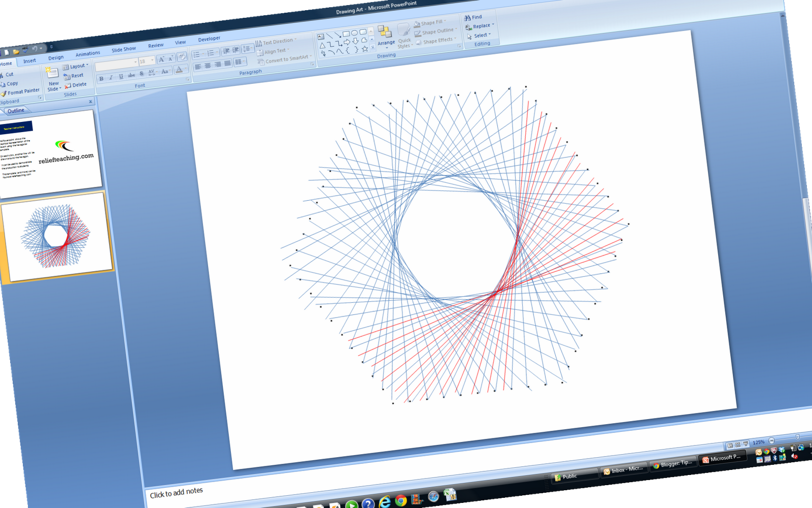Open the Align Text dropdown
Viewport: 812px width, 508px height.
[274, 51]
